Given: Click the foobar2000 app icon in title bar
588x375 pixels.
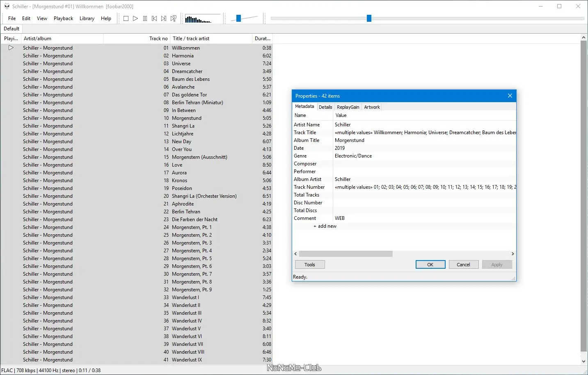Looking at the screenshot, I should (7, 6).
